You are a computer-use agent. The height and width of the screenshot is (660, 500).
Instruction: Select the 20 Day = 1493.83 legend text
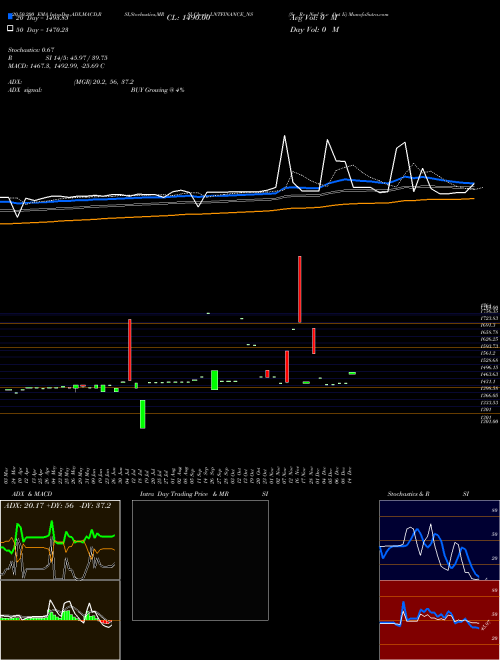(x=42, y=18)
